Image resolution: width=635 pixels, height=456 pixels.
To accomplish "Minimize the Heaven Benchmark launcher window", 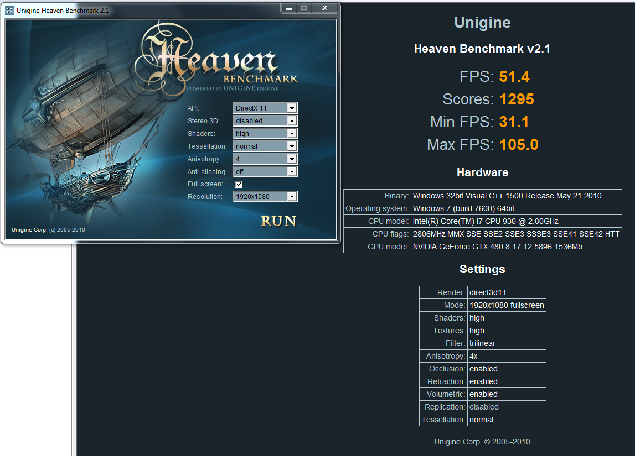I will (x=289, y=9).
